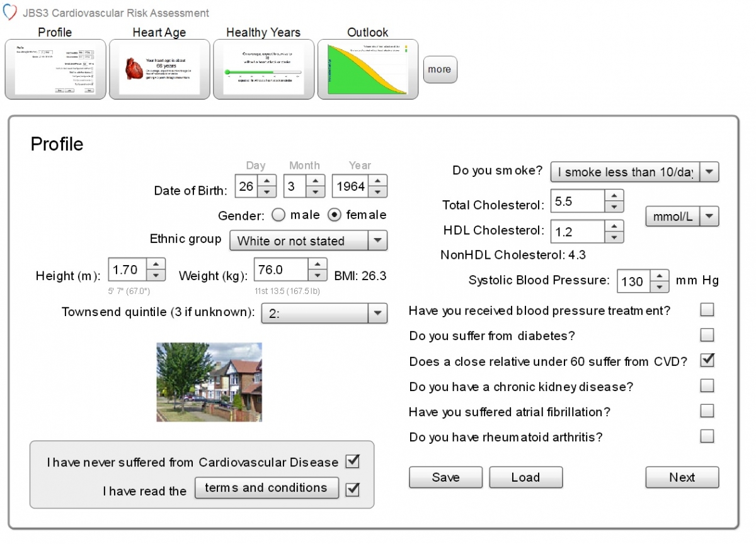Open the Heart Age preview thumbnail

pyautogui.click(x=159, y=69)
